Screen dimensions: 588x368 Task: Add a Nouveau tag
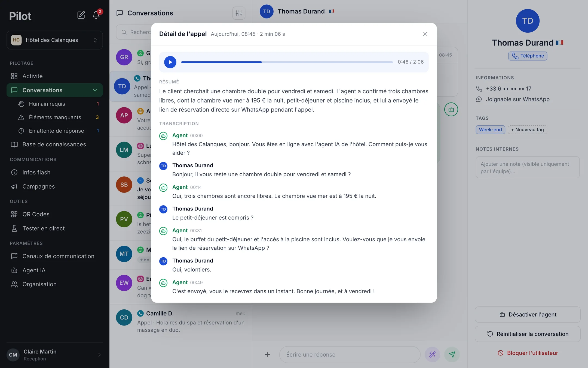pos(527,130)
